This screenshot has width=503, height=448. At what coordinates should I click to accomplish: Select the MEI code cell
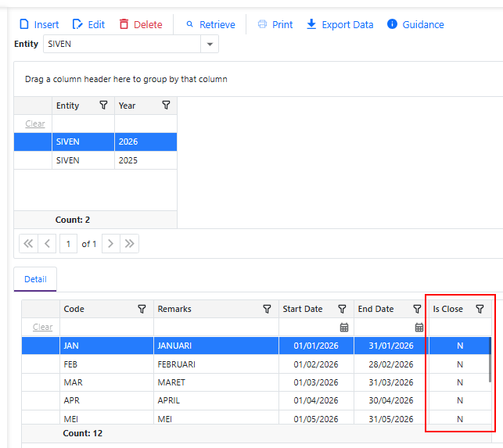coord(107,418)
